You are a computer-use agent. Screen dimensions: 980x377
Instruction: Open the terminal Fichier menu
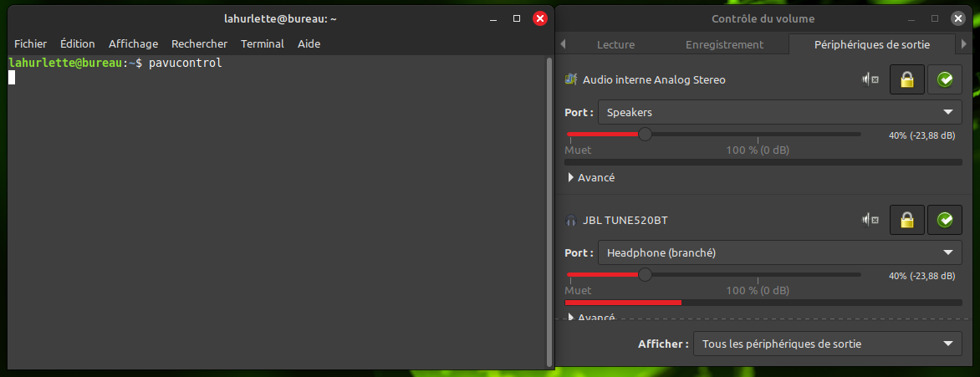pos(31,43)
